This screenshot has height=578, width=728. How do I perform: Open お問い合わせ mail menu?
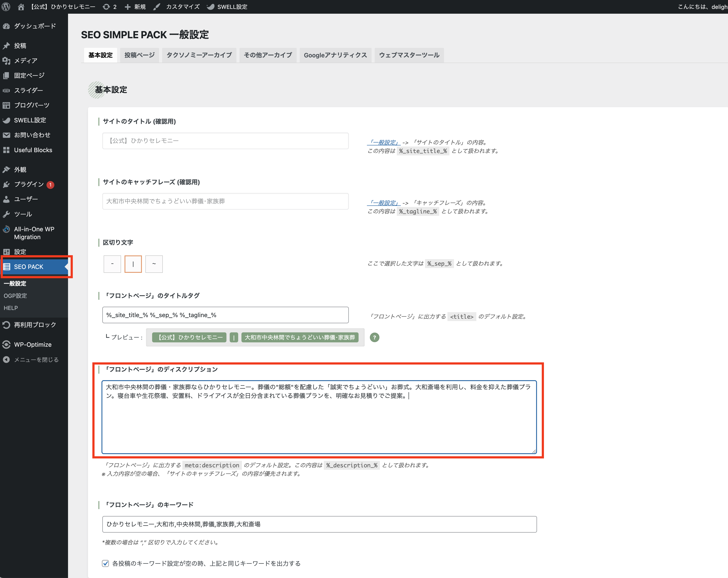tap(34, 135)
